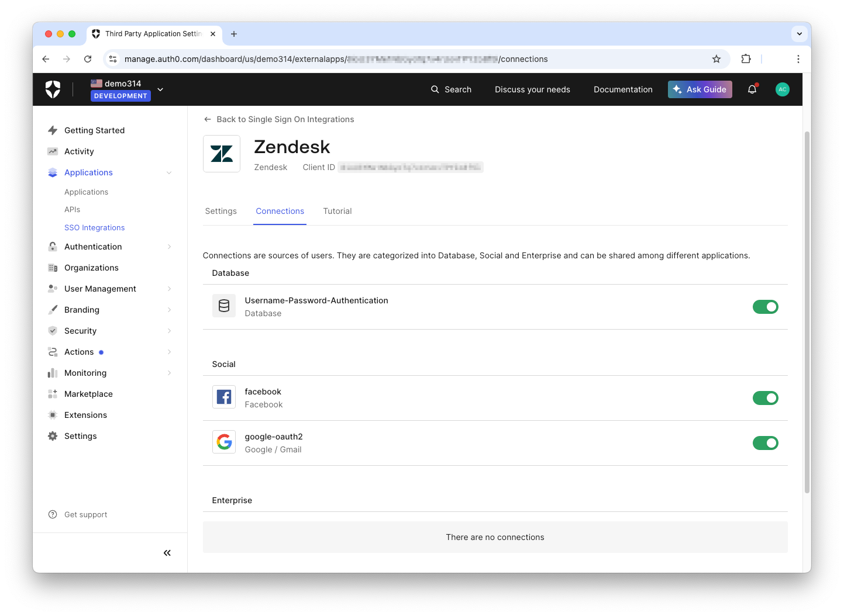Click the Getting Started lightning icon
Image resolution: width=844 pixels, height=616 pixels.
tap(53, 130)
